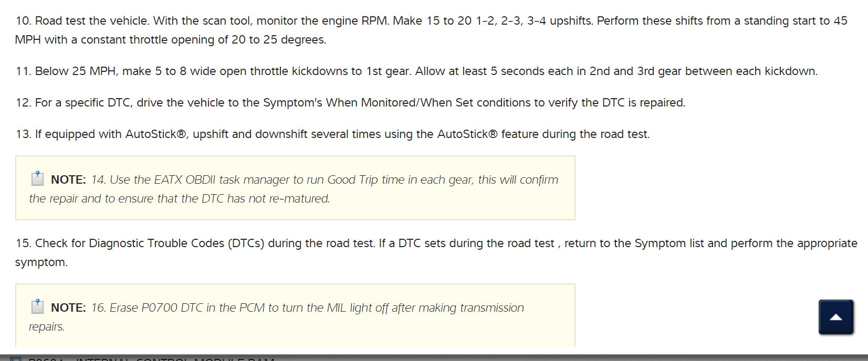Click the scroll-to-top arrow button
The image size is (868, 361).
click(836, 317)
